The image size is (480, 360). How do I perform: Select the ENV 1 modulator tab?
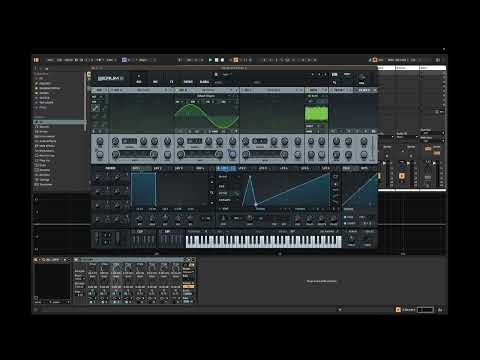136,168
